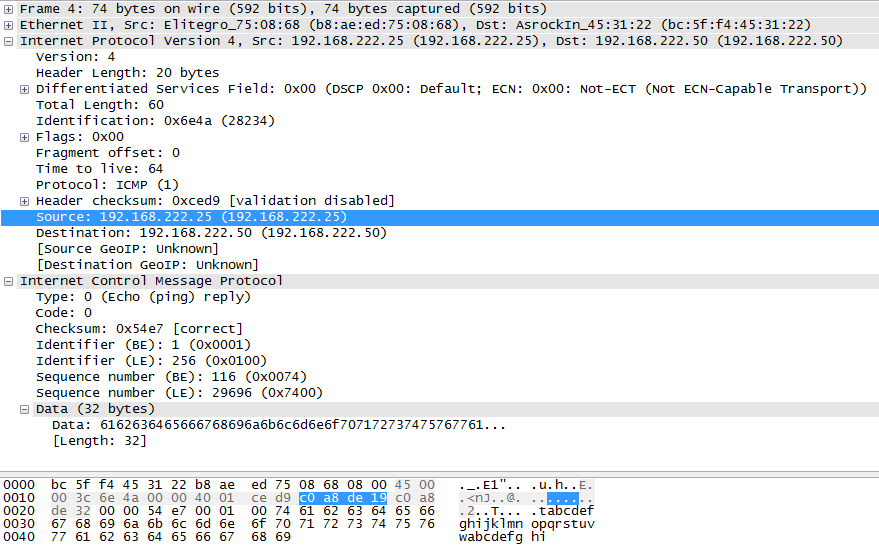Select the Identifier (BE): 1 field
This screenshot has height=549, width=879.
point(143,345)
